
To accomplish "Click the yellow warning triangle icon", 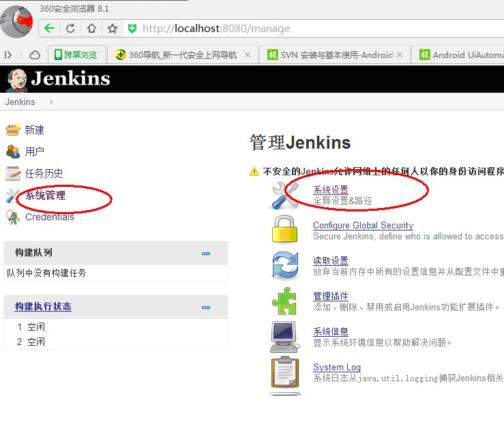I will coord(254,172).
